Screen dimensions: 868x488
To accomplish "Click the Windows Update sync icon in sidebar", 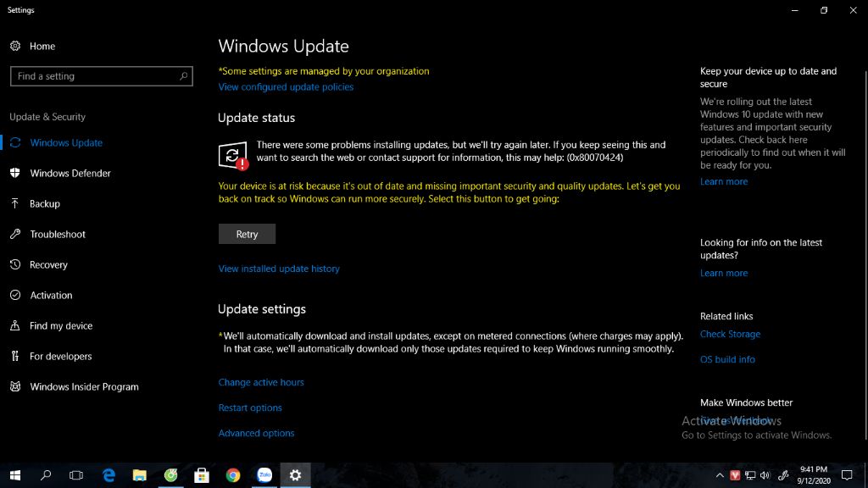I will pyautogui.click(x=15, y=142).
